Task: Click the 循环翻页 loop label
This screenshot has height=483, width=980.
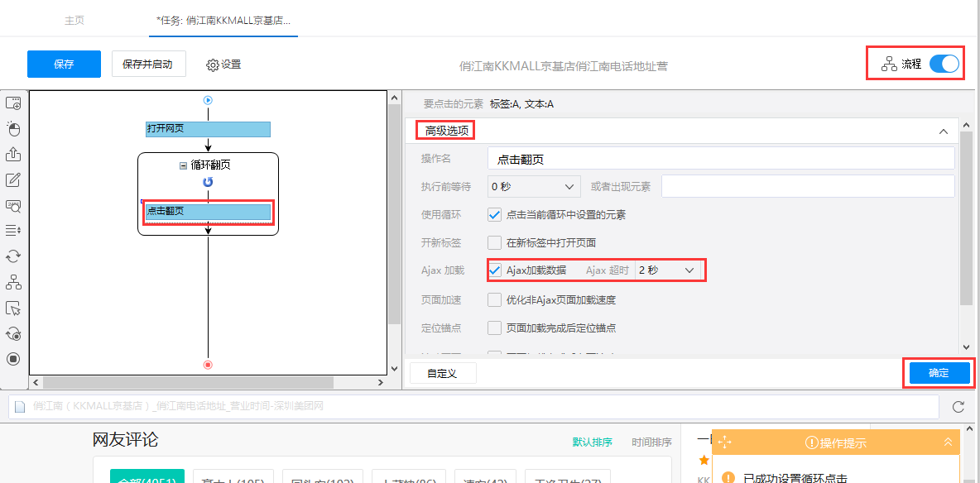Action: [x=210, y=165]
